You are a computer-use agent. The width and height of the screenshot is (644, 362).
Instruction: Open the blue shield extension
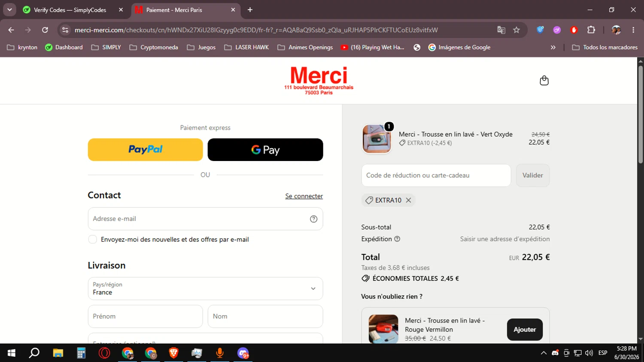pos(540,30)
